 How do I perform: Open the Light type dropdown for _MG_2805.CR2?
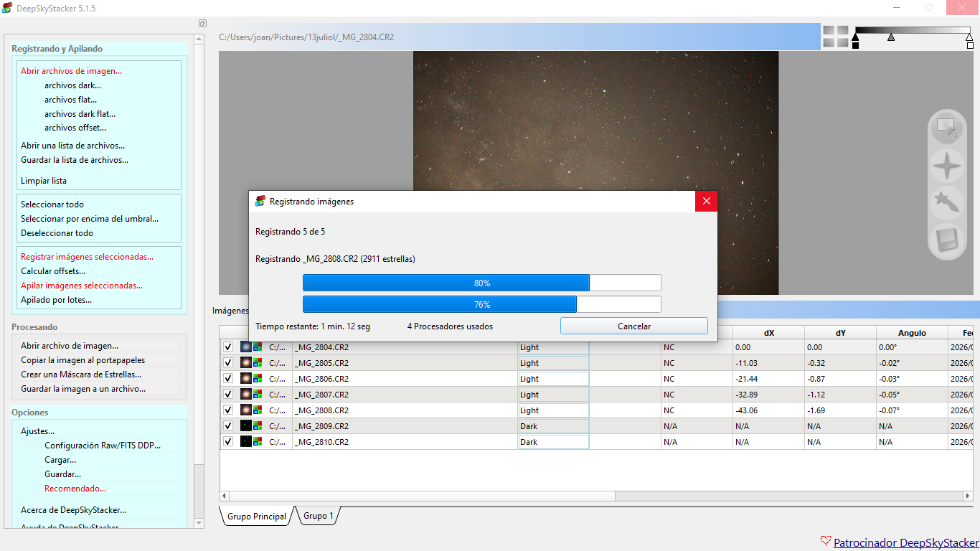point(553,363)
